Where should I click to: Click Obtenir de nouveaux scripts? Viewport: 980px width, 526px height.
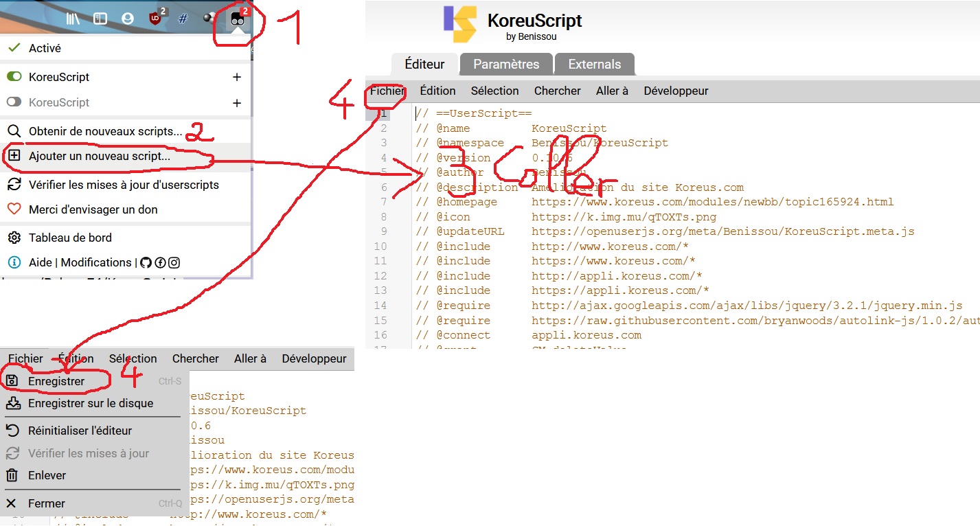coord(105,131)
